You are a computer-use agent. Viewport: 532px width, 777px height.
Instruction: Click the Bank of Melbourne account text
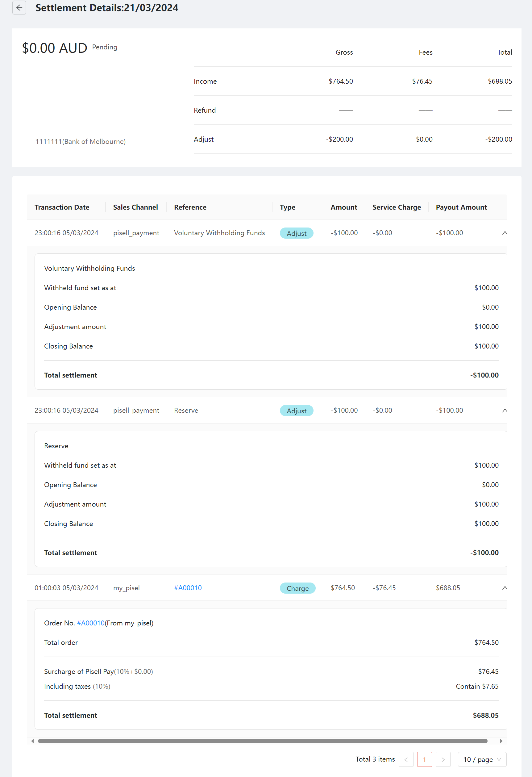click(81, 141)
